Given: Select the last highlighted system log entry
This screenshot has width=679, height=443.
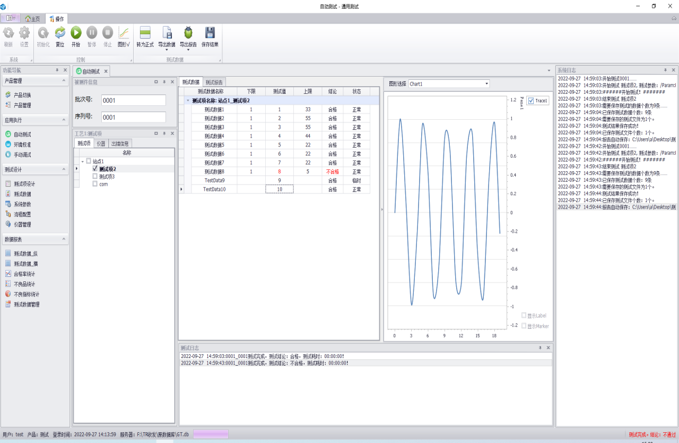Looking at the screenshot, I should click(x=616, y=207).
